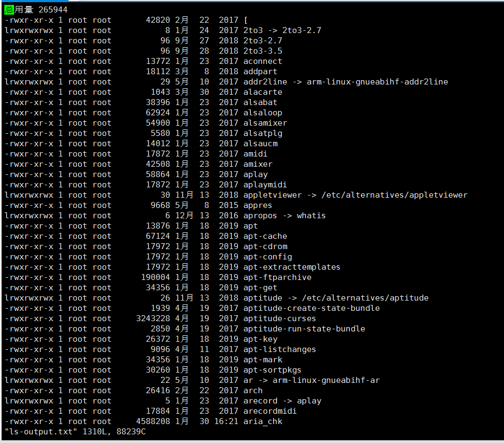Screen dimensions: 504x443
Task: Select the apt-config entry
Action: [268, 257]
